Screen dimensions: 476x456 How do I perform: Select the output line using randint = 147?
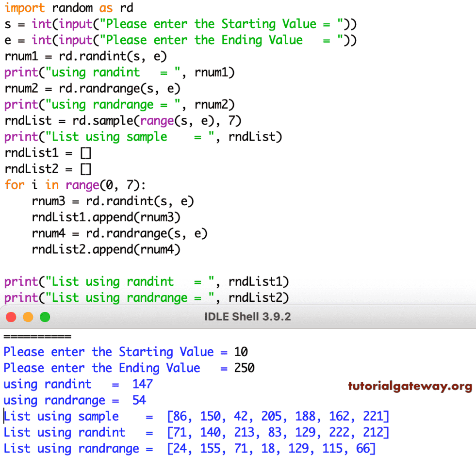coord(78,384)
